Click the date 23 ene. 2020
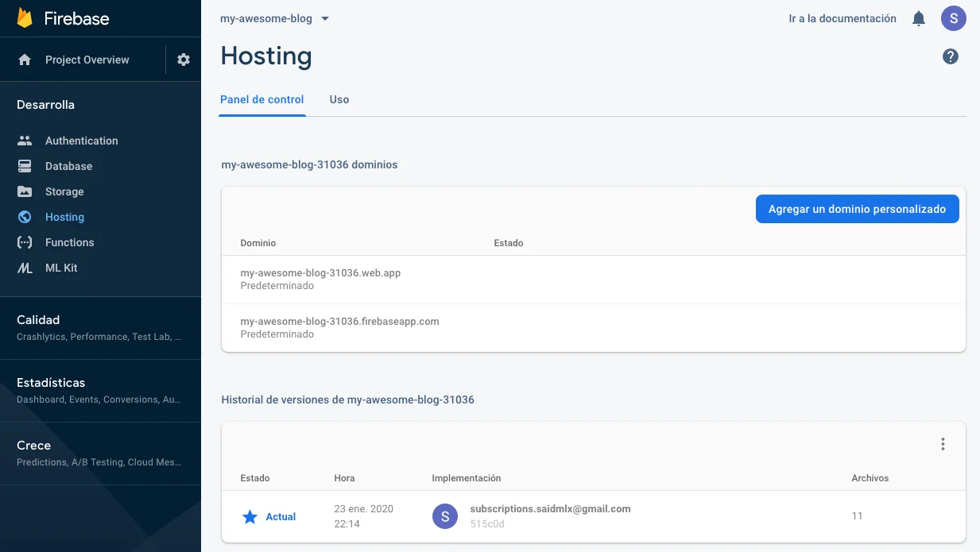Viewport: 980px width, 552px height. 364,509
